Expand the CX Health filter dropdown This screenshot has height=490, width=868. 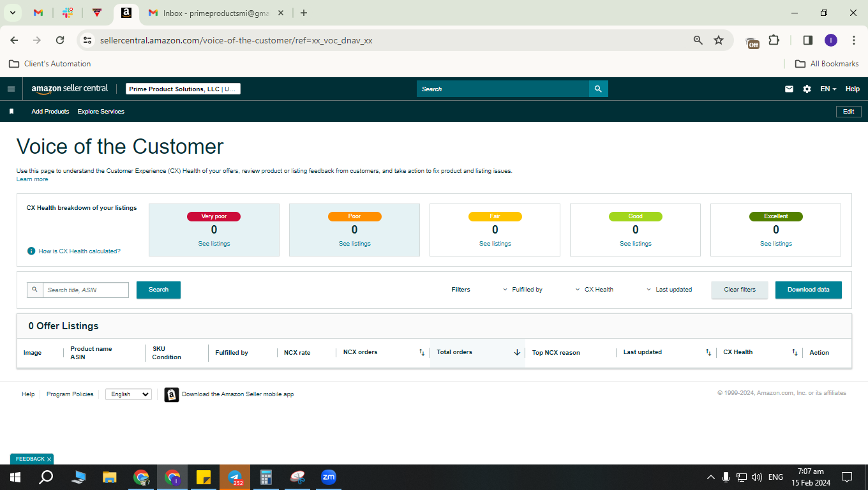pos(594,290)
